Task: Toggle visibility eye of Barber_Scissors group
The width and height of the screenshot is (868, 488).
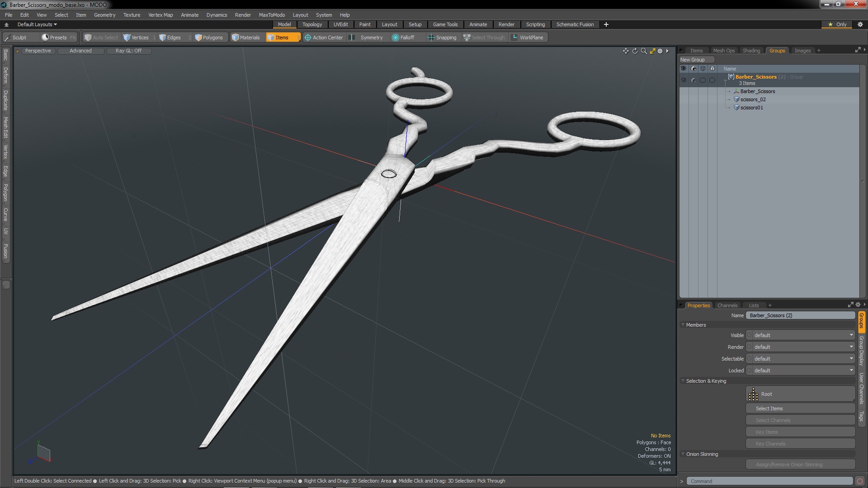Action: (684, 80)
